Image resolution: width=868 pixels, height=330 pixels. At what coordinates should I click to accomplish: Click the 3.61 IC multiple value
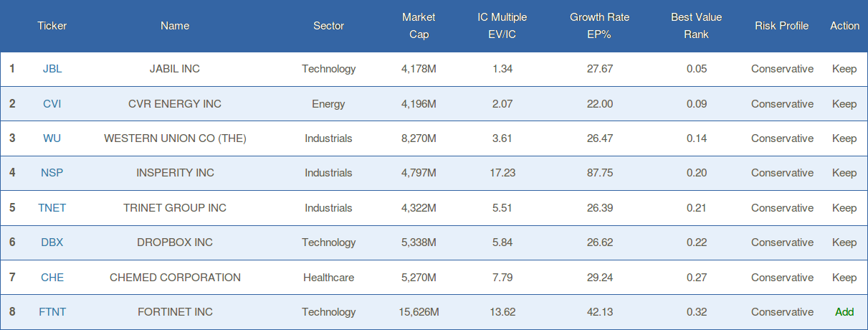[x=502, y=138]
